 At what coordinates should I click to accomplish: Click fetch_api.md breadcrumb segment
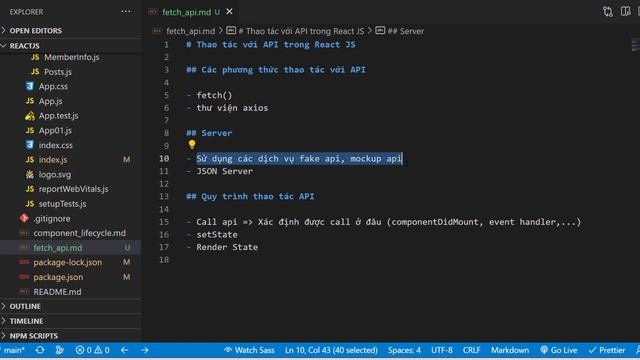[190, 31]
